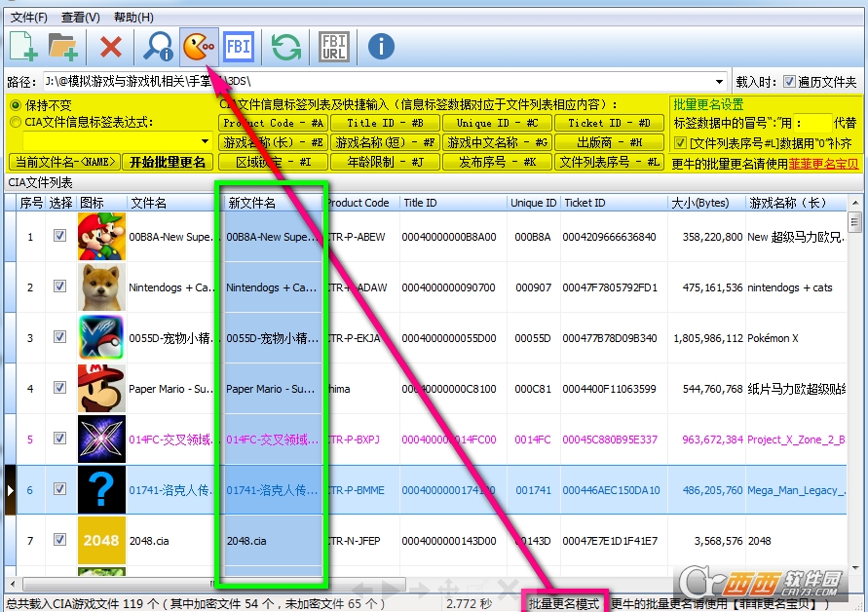Insert the 出版商 #H tag
The width and height of the screenshot is (868, 612).
click(x=609, y=142)
